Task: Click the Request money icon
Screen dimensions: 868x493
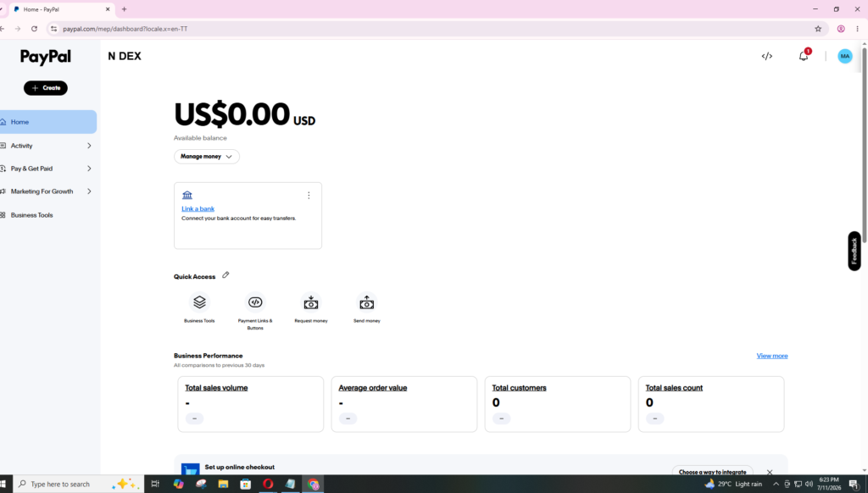Action: tap(311, 302)
